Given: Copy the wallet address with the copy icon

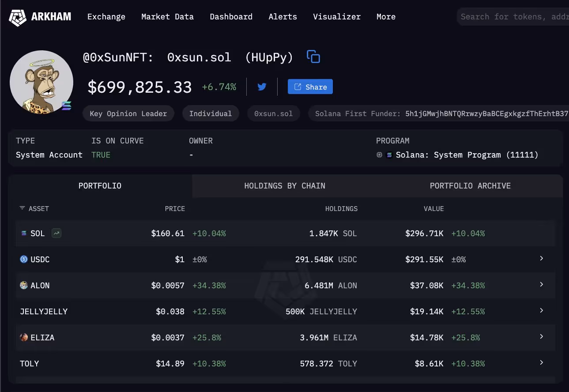Looking at the screenshot, I should click(313, 57).
